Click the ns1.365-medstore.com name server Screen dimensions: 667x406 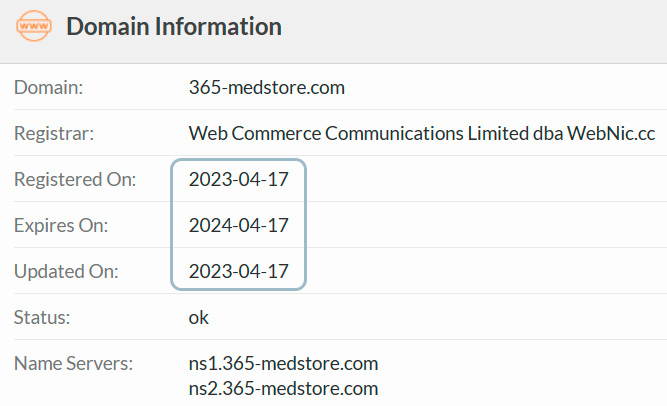click(283, 364)
